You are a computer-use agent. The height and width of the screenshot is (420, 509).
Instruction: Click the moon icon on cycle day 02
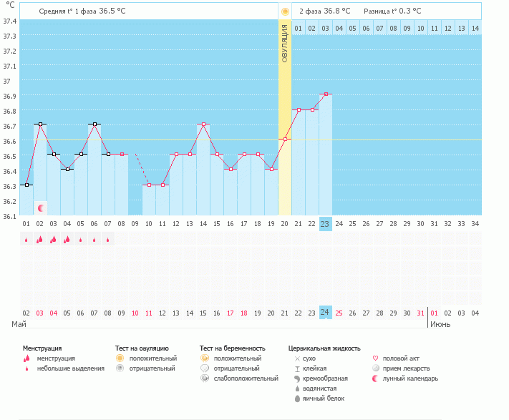pyautogui.click(x=41, y=207)
